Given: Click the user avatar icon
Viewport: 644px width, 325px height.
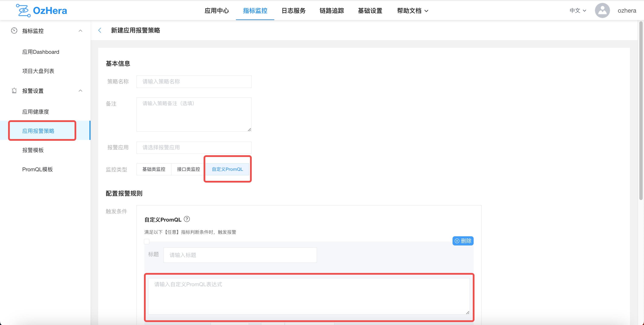Looking at the screenshot, I should coord(602,10).
